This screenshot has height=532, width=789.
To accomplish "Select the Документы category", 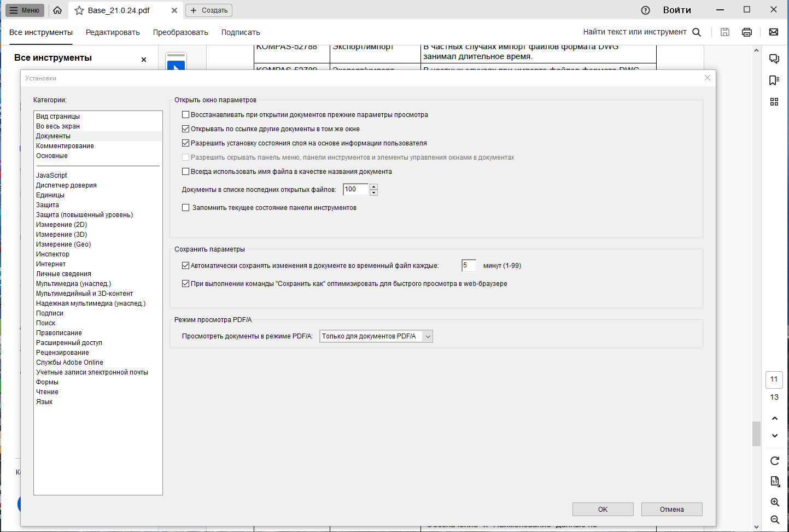I will tap(98, 136).
